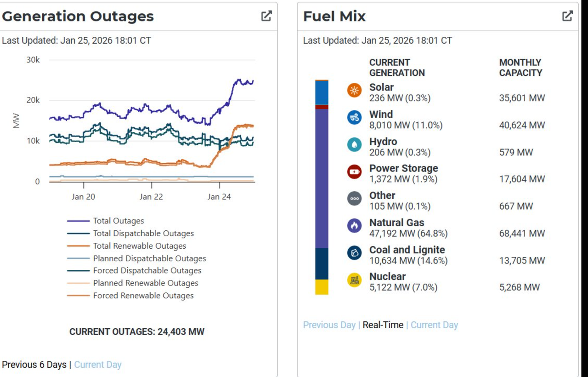Screen dimensions: 588x377
Task: Click the Natural Gas segment of fuel bar
Action: (322, 179)
